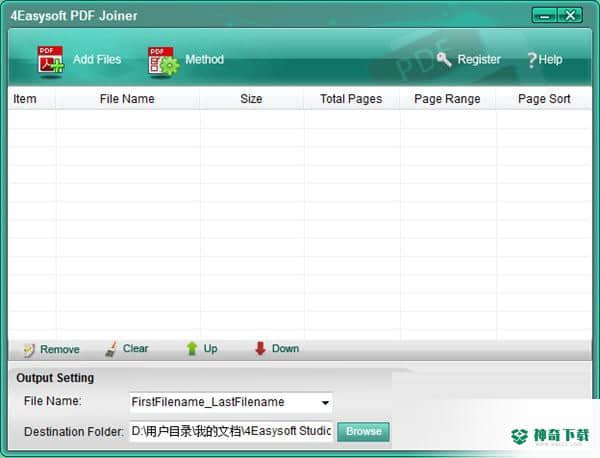Click the Browse button
The height and width of the screenshot is (458, 600).
tap(364, 432)
